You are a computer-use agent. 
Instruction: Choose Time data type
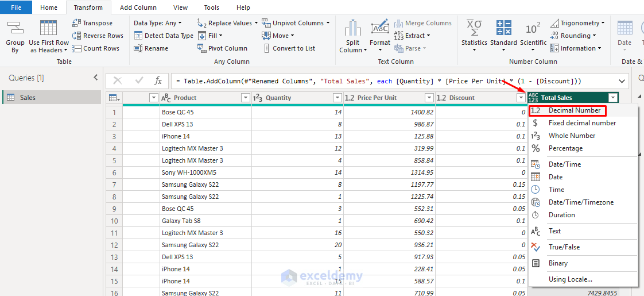583,190
